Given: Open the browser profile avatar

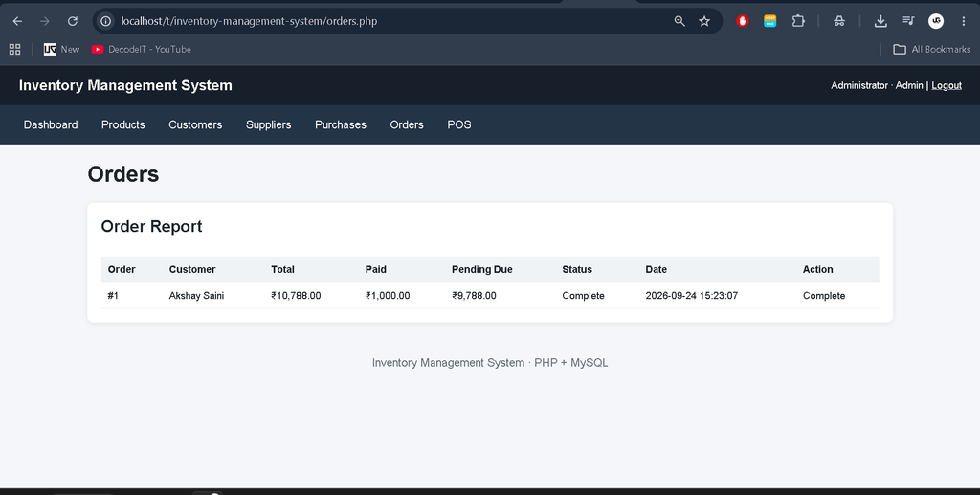Looking at the screenshot, I should (x=936, y=21).
